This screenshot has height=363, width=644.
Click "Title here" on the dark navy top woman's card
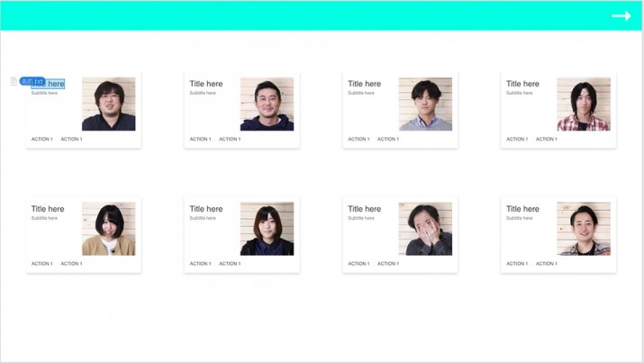[206, 209]
